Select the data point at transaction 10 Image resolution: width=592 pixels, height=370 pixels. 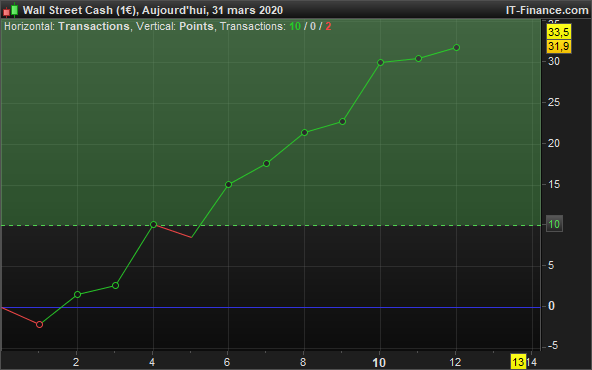pos(381,62)
